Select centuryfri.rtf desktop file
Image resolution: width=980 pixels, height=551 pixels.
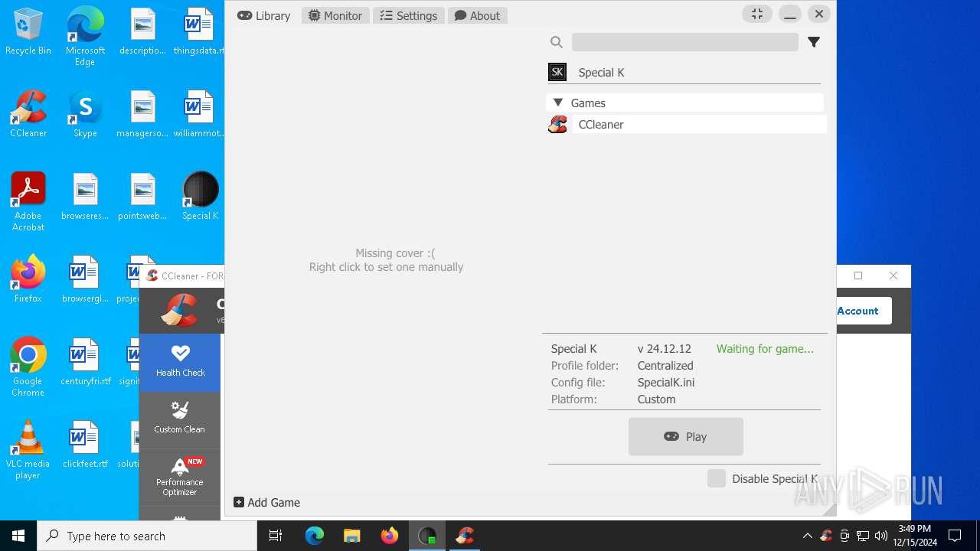coord(85,362)
